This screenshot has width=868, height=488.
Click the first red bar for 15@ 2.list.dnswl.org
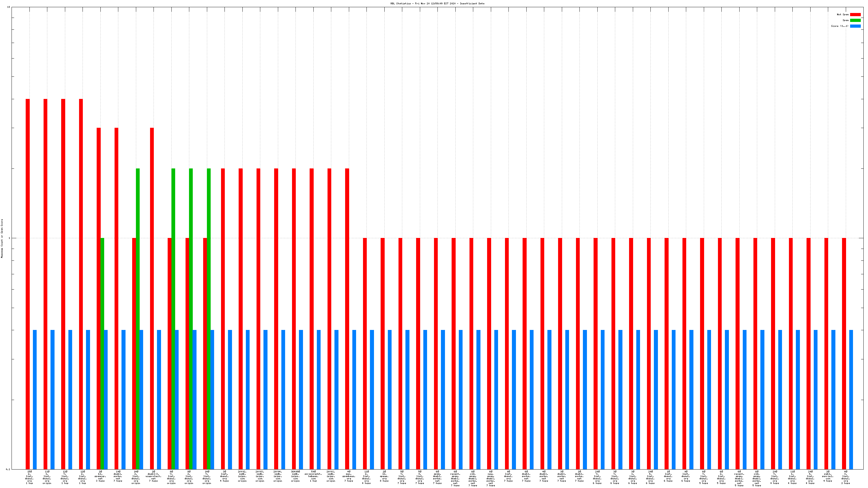point(28,283)
